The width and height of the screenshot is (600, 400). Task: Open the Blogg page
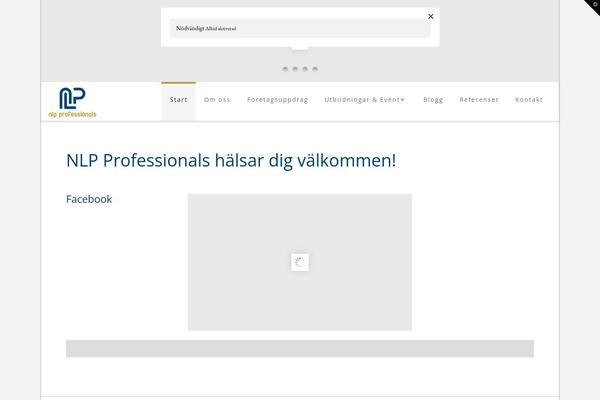coord(433,100)
